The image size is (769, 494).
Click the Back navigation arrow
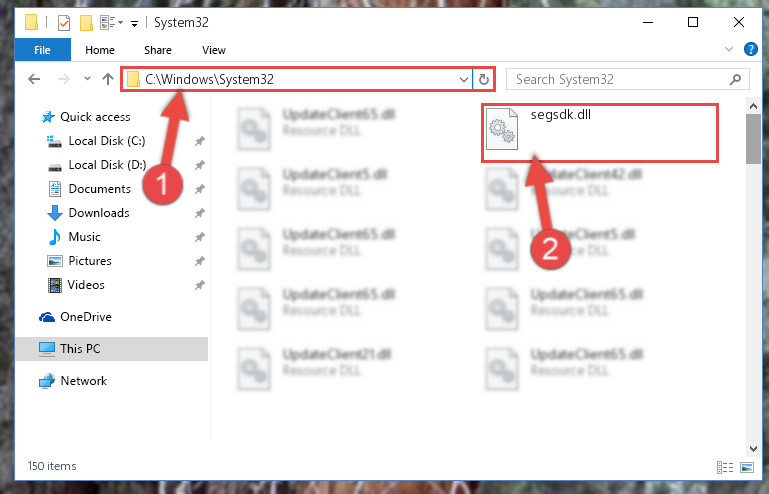pyautogui.click(x=34, y=79)
